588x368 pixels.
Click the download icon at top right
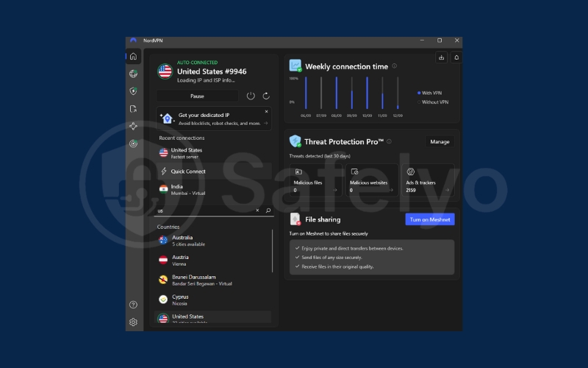coord(442,57)
